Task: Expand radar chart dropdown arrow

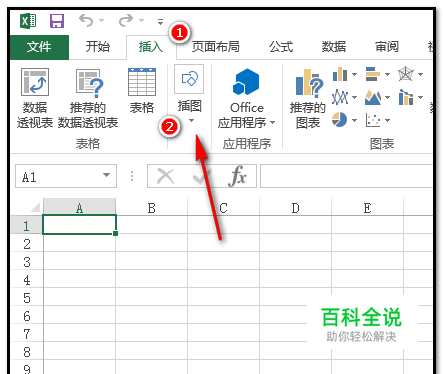Action: pos(420,74)
